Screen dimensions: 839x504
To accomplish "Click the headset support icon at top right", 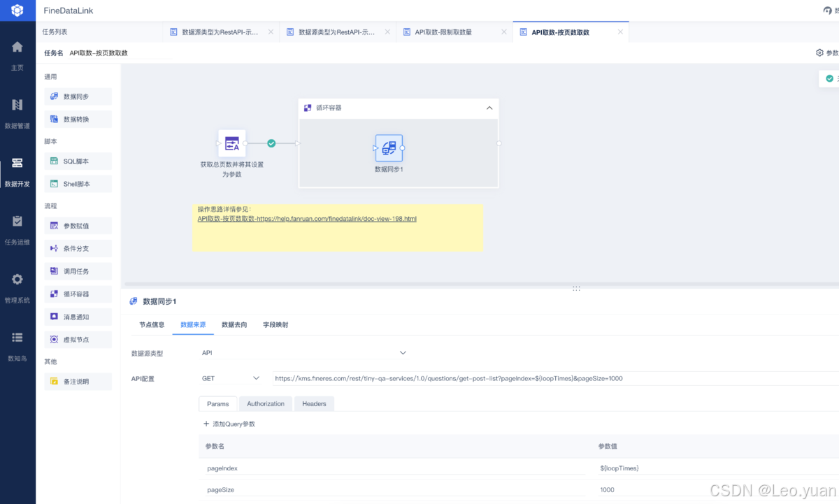I will tap(828, 10).
